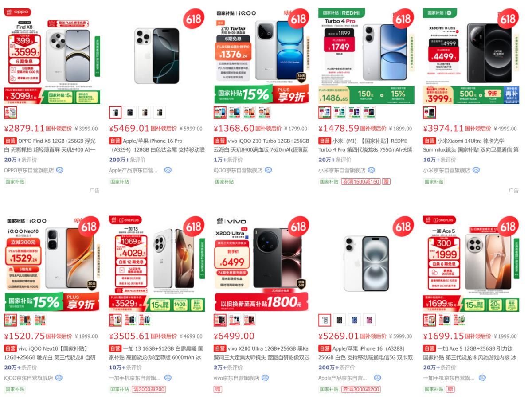Open the 一加 Ace 5 product image
Image resolution: width=532 pixels, height=403 pixels.
(471, 264)
